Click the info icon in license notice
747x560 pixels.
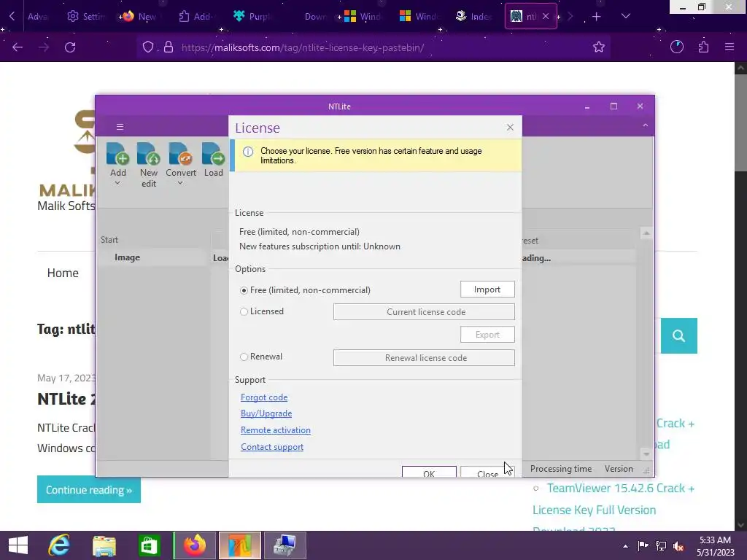[x=248, y=152]
